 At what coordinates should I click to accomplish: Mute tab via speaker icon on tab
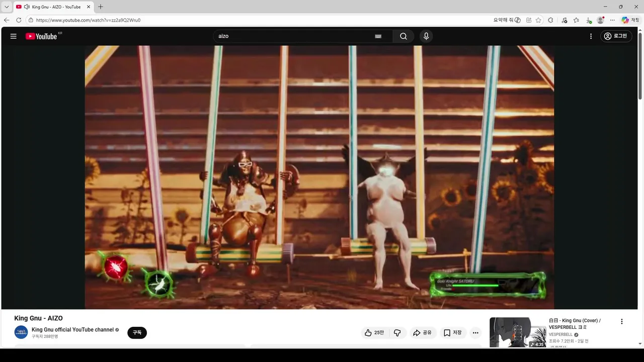tap(27, 7)
